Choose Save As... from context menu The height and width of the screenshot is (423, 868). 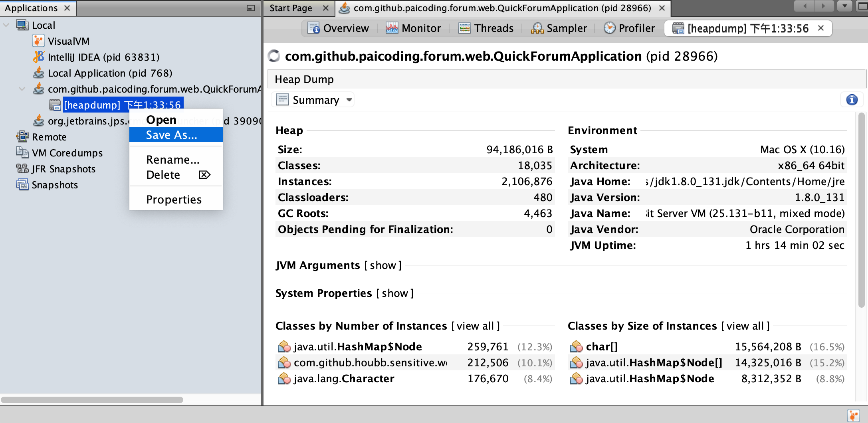coord(172,135)
